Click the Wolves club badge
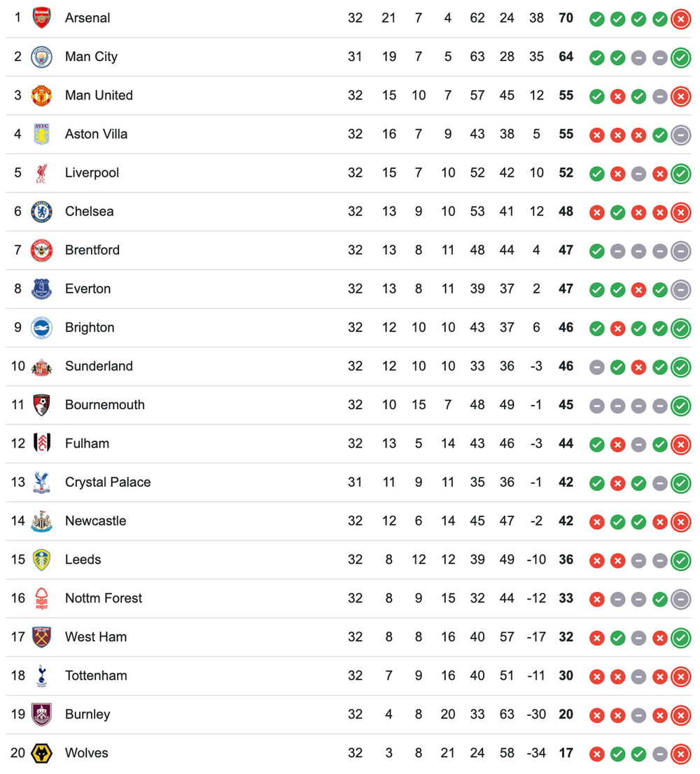 tap(42, 754)
